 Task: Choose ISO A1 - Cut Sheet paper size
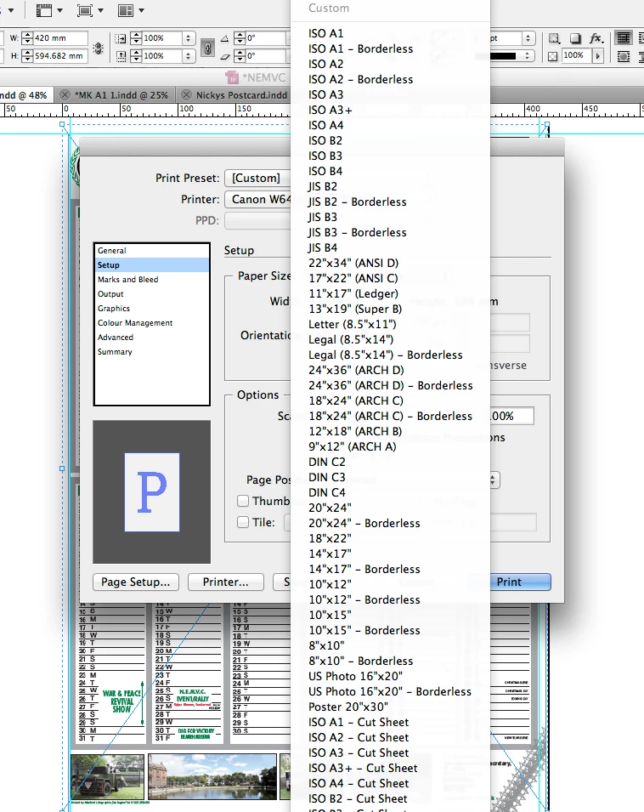coord(391,723)
